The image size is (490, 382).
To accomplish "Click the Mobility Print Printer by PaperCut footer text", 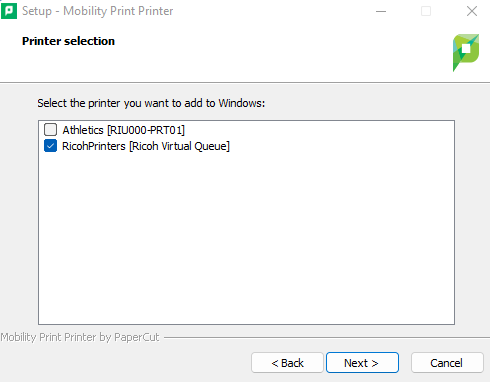I will [80, 337].
